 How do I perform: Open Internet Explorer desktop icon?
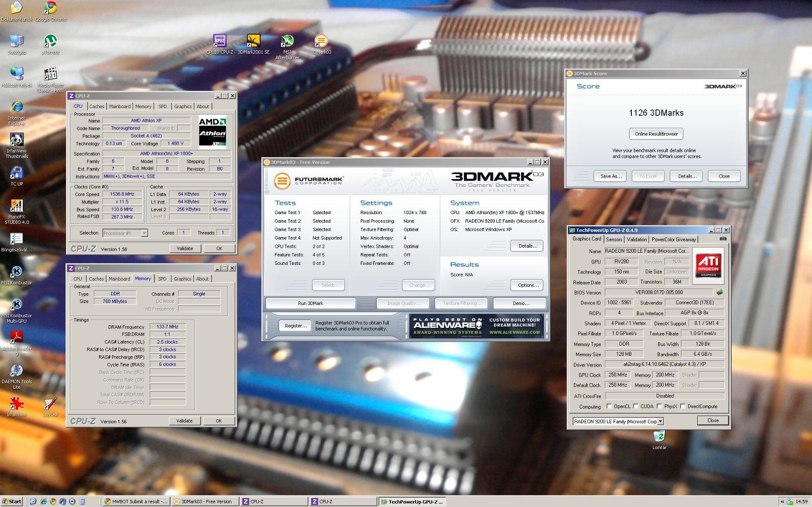pos(16,113)
